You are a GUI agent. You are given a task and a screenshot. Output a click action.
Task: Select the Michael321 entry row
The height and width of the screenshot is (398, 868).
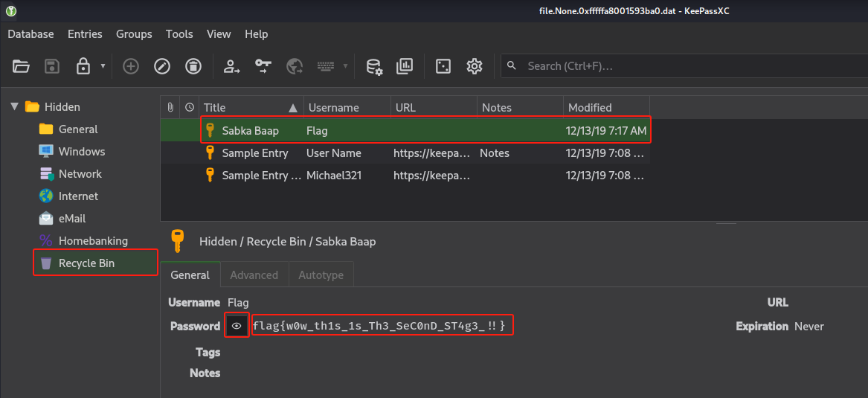[333, 176]
